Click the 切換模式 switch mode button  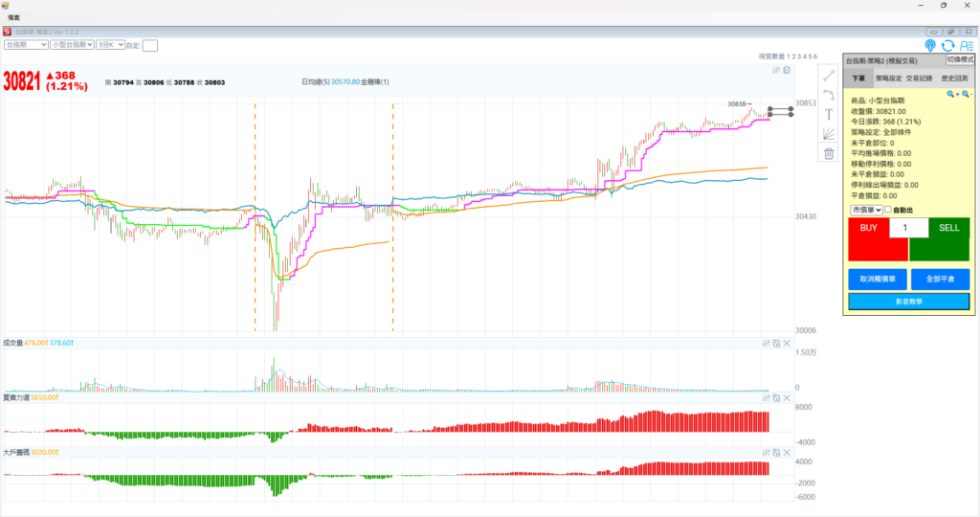(x=960, y=59)
